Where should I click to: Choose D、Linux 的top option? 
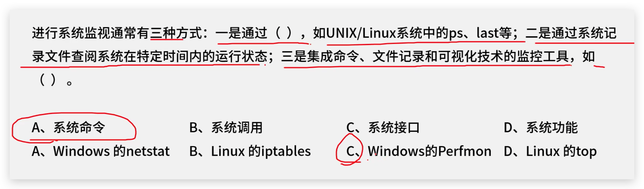point(550,151)
